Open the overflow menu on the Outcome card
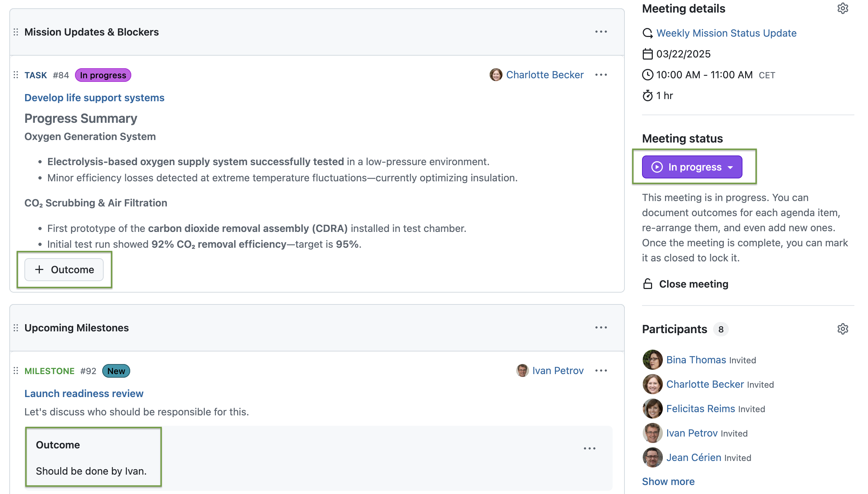 click(x=589, y=448)
